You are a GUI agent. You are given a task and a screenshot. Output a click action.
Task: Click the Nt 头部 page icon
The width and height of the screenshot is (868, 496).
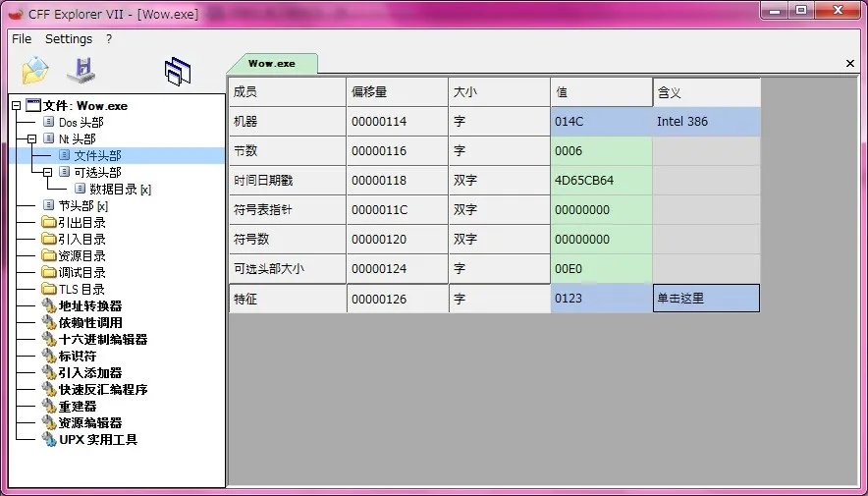tap(49, 138)
